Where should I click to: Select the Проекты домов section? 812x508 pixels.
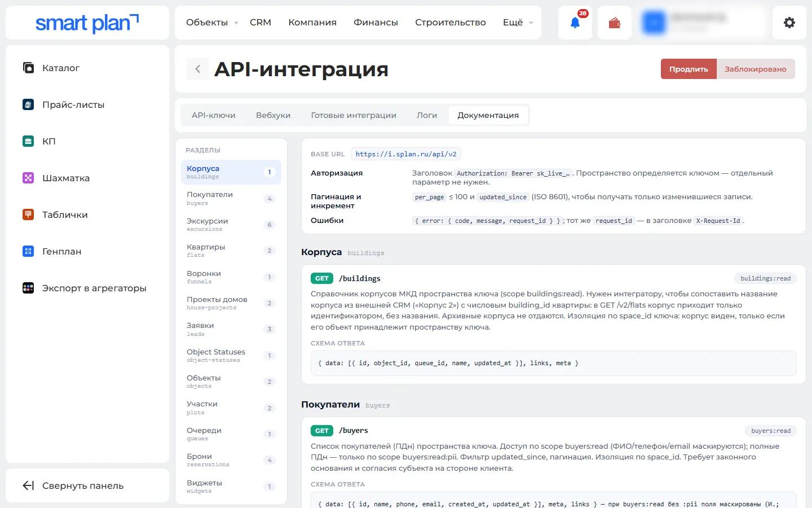(x=231, y=303)
